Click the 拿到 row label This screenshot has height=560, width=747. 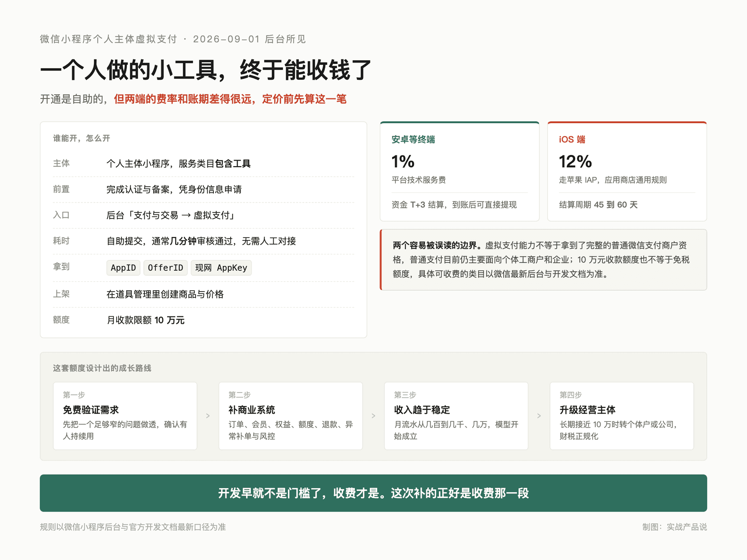(61, 266)
